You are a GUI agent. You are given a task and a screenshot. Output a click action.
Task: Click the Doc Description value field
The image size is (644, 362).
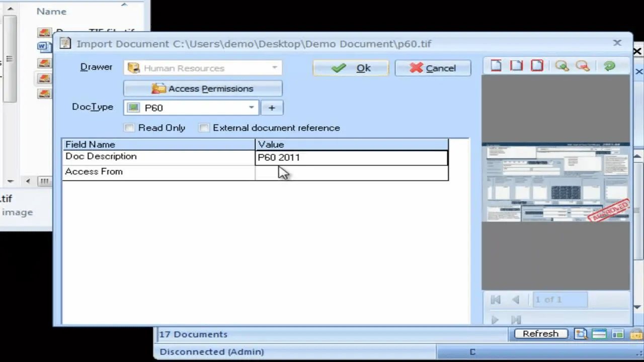(351, 157)
